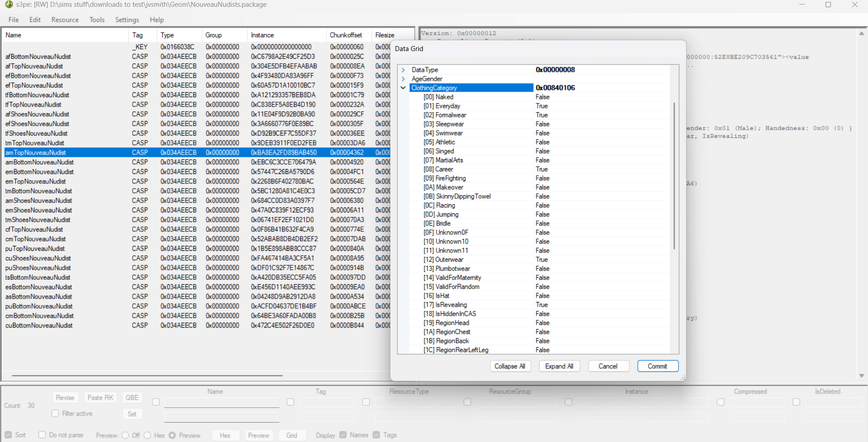Image resolution: width=868 pixels, height=442 pixels.
Task: Enable the Do not parse checkbox
Action: 42,435
